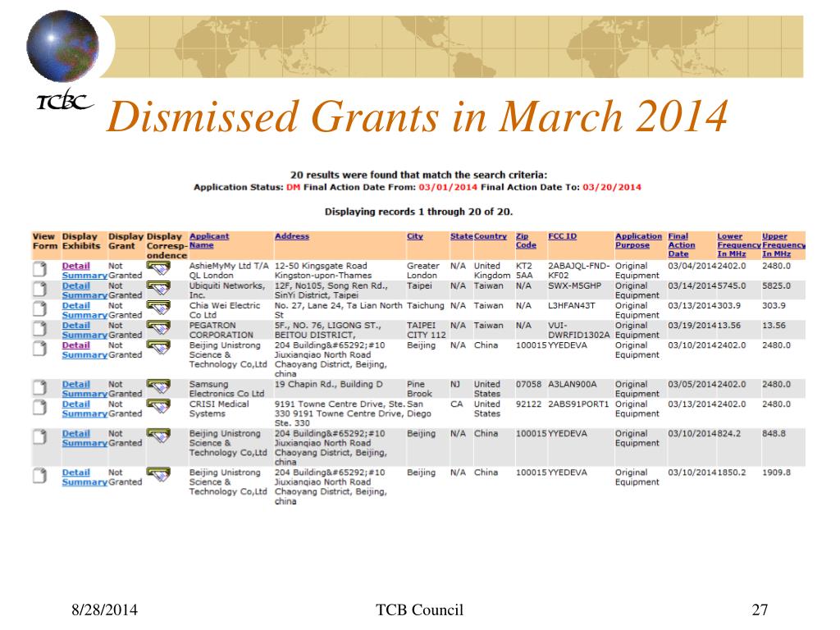Viewport: 840px width, 630px height.
Task: Open the View Form icon for PEGATRON CORPORATION
Action: pyautogui.click(x=39, y=328)
